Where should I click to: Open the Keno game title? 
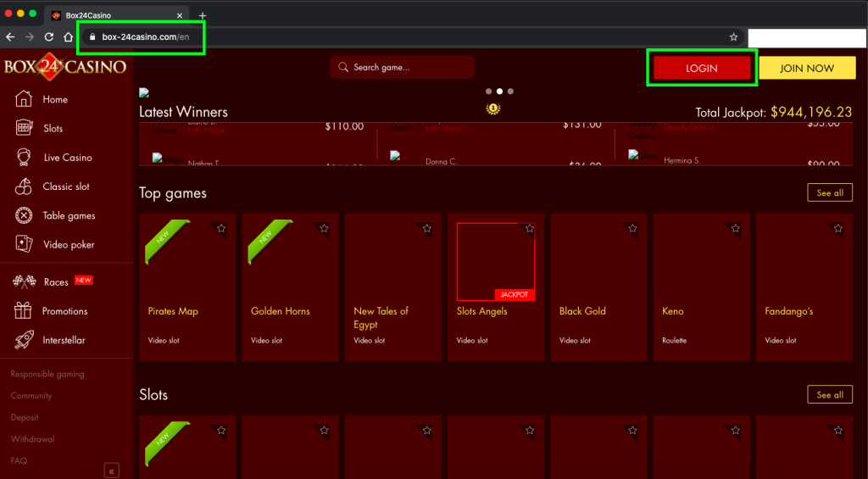click(x=672, y=310)
